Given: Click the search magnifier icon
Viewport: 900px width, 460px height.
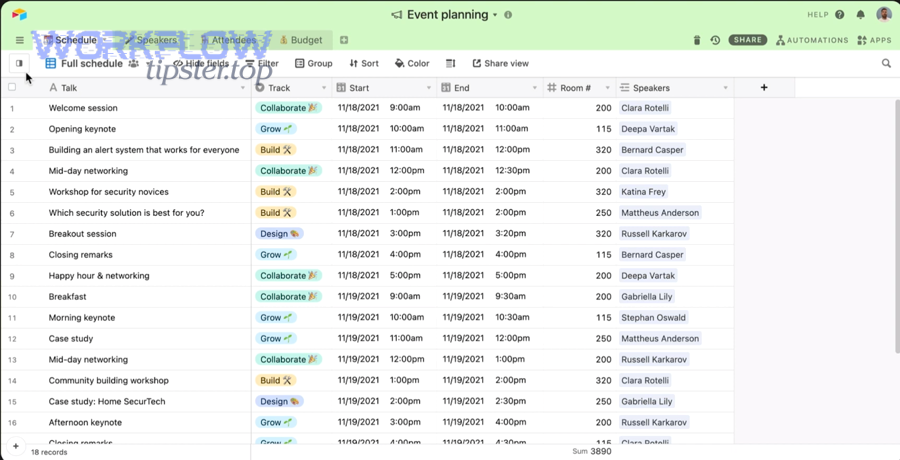Looking at the screenshot, I should 886,63.
